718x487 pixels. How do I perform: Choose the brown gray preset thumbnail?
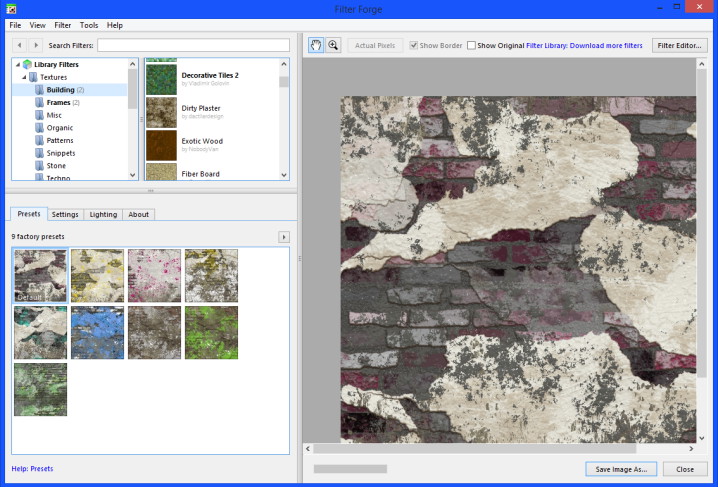coord(154,333)
